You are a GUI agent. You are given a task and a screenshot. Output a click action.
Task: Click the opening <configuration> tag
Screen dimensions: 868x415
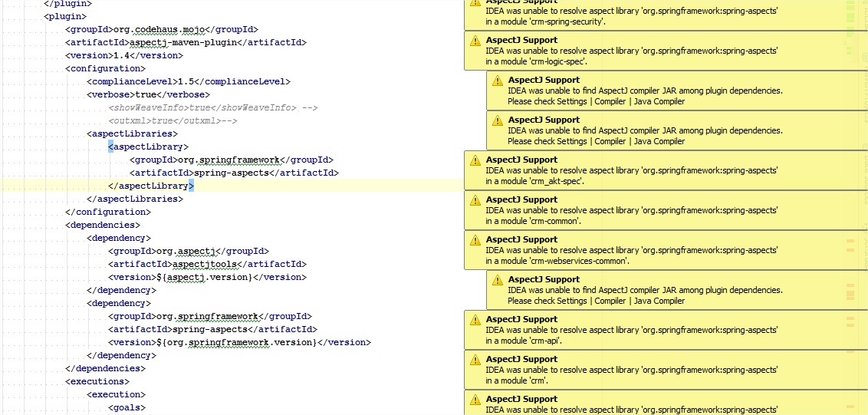[105, 68]
